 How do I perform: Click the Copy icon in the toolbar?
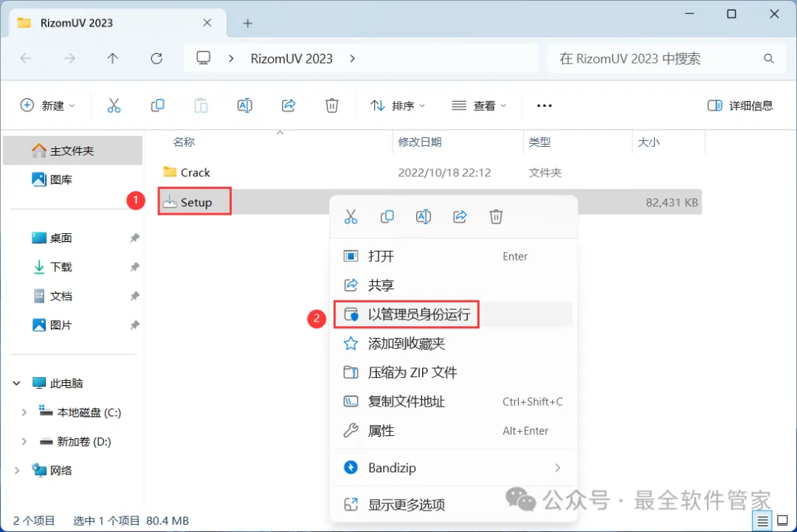coord(158,106)
